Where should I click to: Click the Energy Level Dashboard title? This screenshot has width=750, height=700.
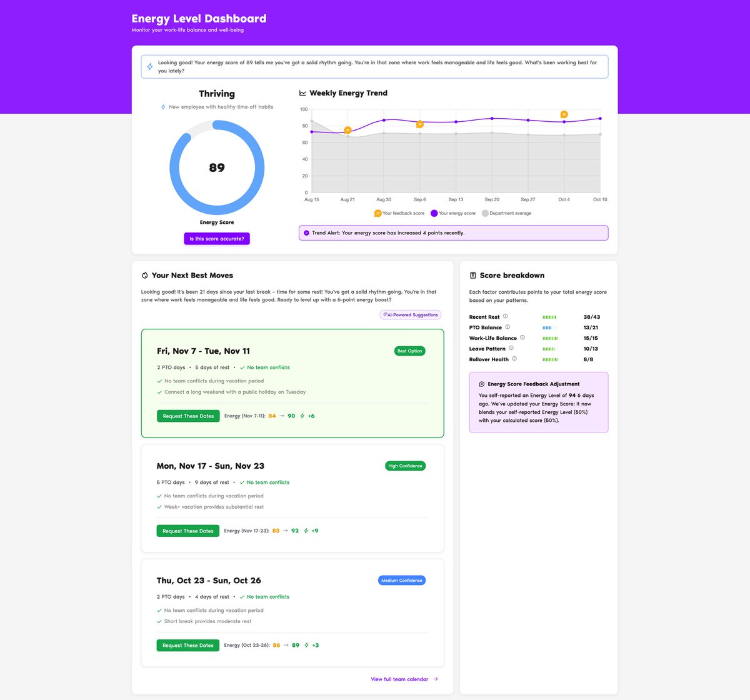(199, 19)
